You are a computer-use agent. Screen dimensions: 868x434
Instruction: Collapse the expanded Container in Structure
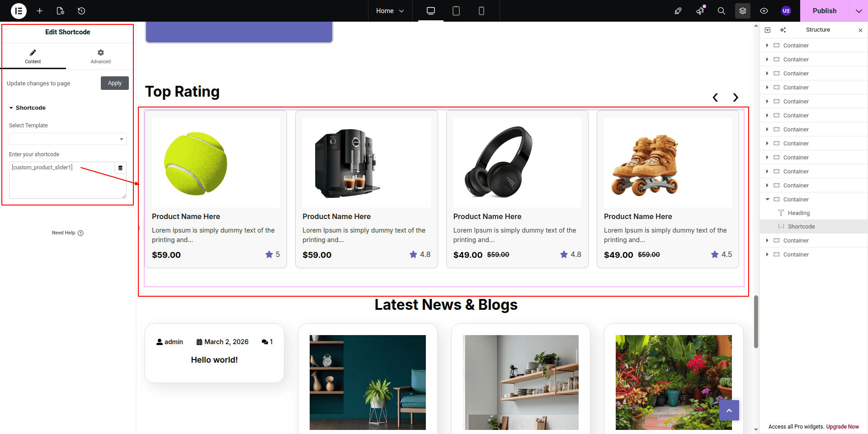click(767, 199)
